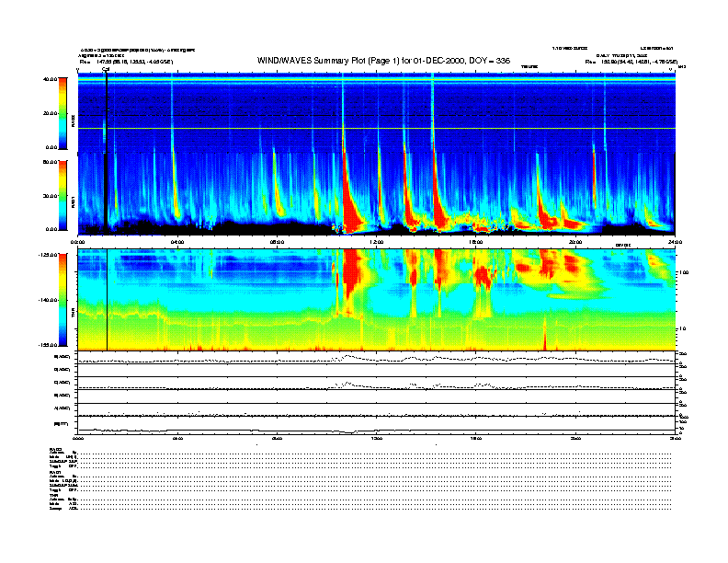Screen dimensions: 728x563
Task: Click the 16:00 tick label under RAD1 panel
Action: (x=476, y=242)
